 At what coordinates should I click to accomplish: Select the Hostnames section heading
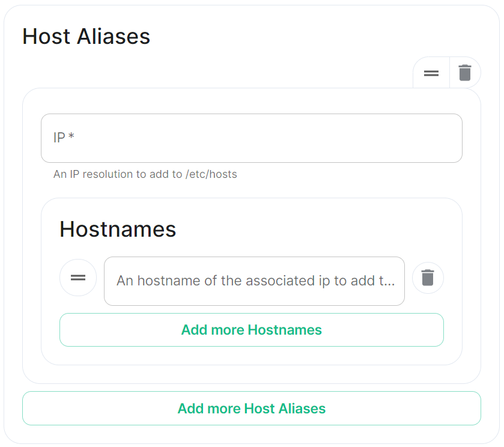click(x=118, y=230)
